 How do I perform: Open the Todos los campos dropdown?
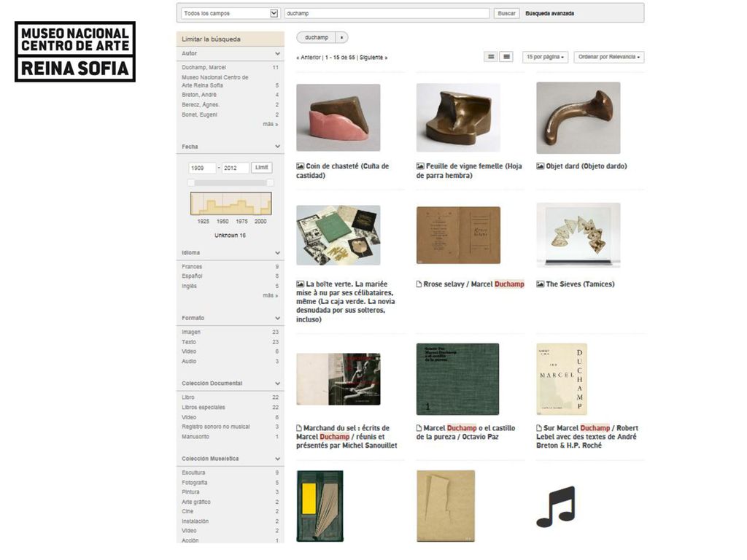click(230, 13)
